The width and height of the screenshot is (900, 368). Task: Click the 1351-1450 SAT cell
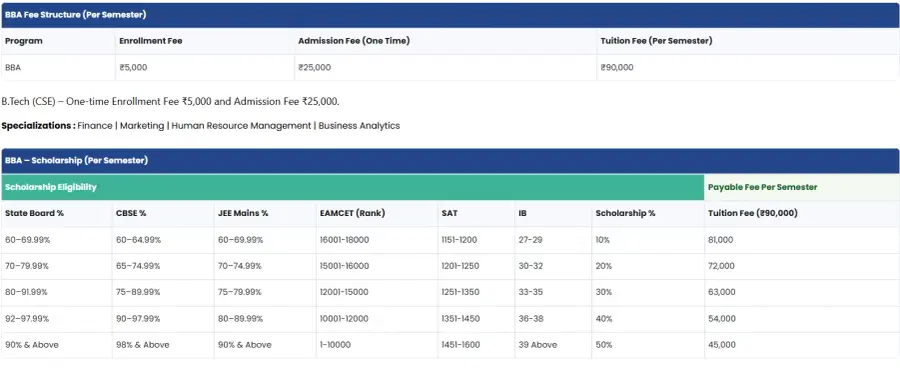476,319
